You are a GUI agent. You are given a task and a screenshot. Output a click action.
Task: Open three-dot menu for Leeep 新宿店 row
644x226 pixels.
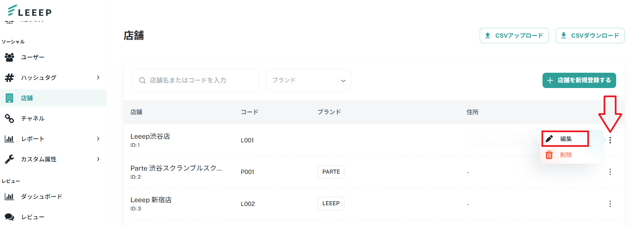point(610,204)
